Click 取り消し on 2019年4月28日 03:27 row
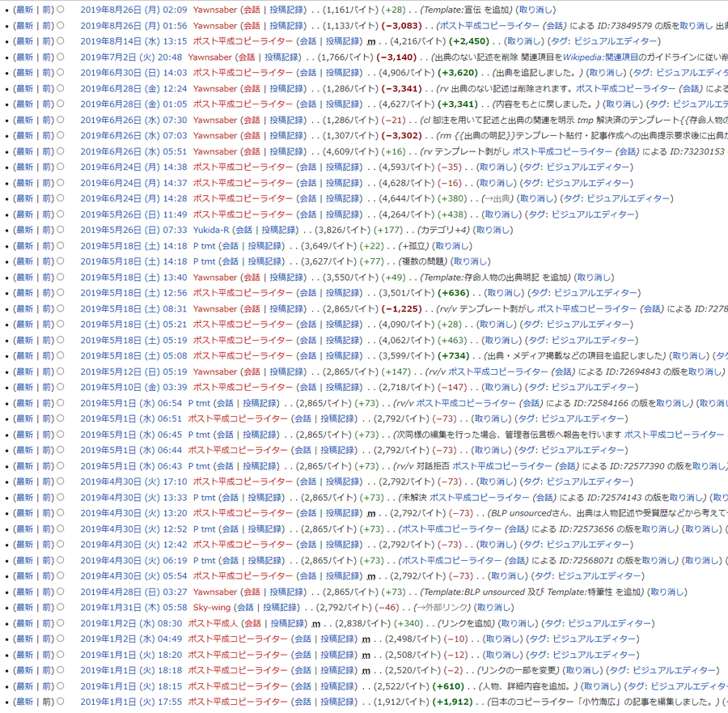 [669, 592]
